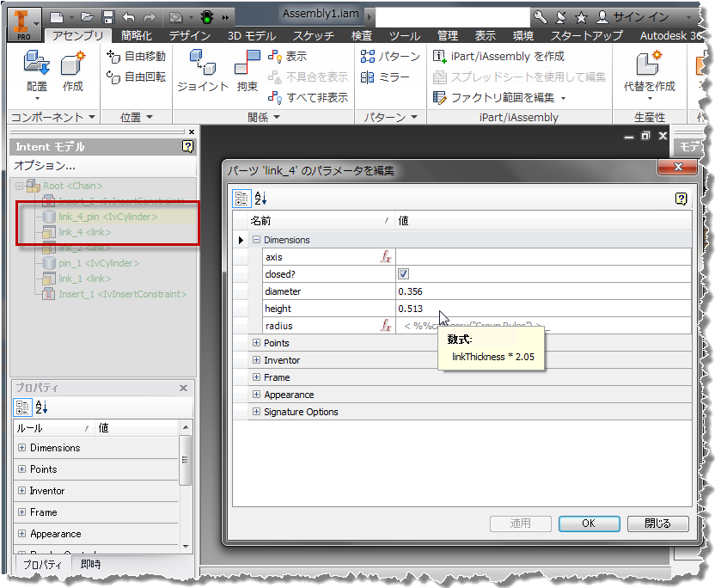
Task: Click the radius fx formula icon
Action: [x=386, y=326]
